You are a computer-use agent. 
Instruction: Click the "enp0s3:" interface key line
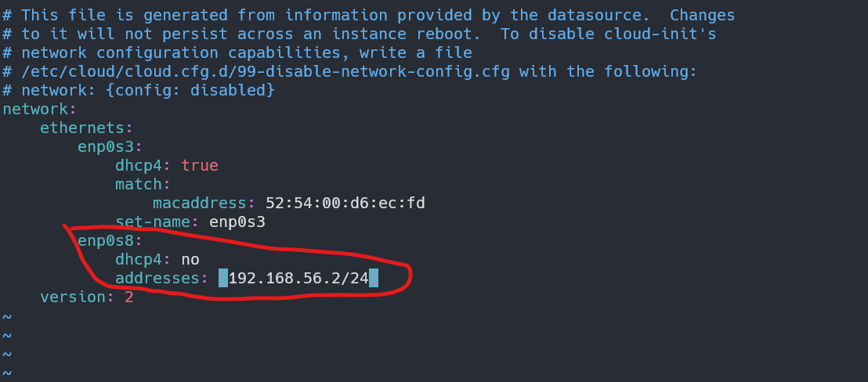(109, 146)
